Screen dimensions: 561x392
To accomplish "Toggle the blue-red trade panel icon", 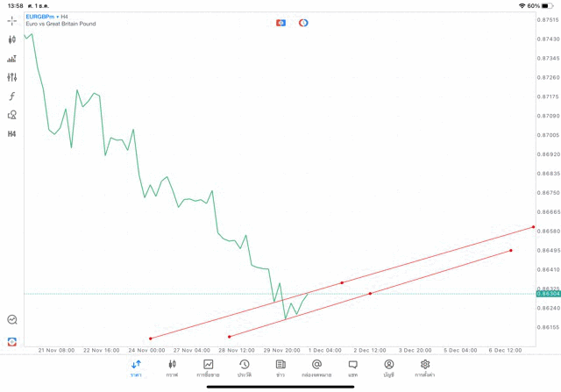I will [x=280, y=23].
